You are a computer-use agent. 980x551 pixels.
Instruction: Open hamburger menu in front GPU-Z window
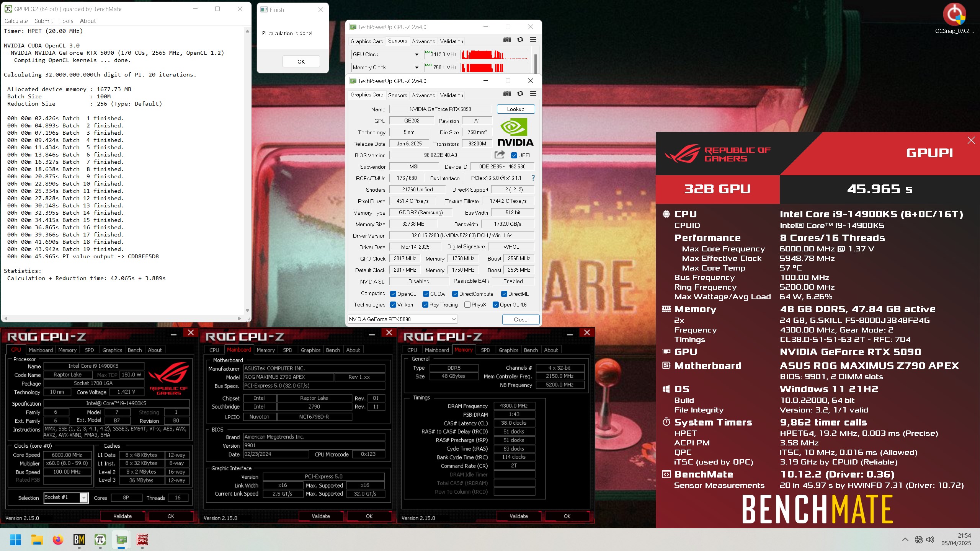tap(533, 94)
